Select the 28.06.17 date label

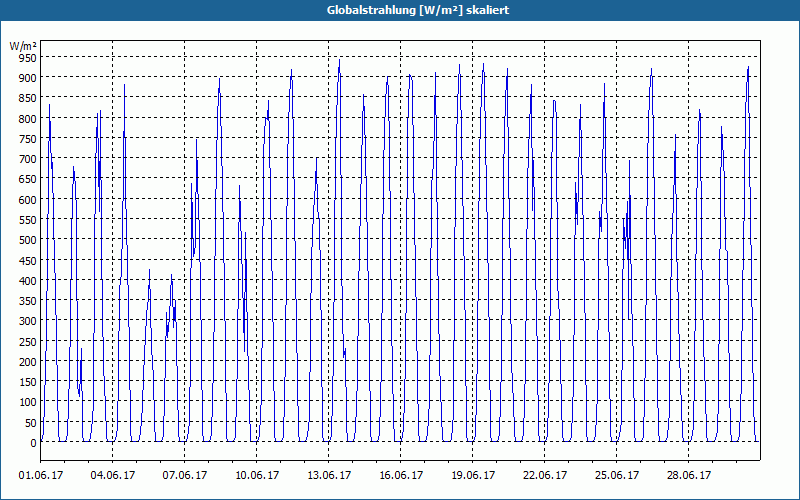[x=689, y=475]
